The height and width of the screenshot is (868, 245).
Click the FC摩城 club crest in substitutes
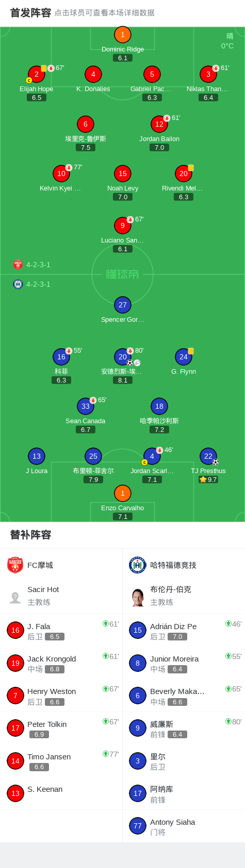coord(15,565)
